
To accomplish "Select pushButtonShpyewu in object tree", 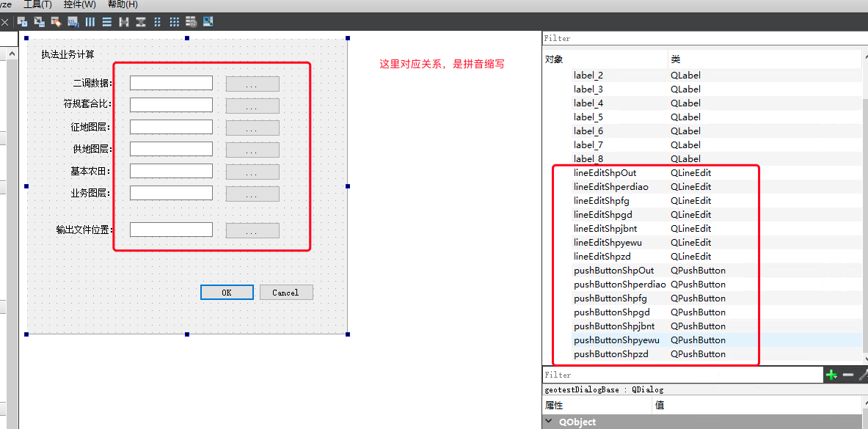I will 616,340.
